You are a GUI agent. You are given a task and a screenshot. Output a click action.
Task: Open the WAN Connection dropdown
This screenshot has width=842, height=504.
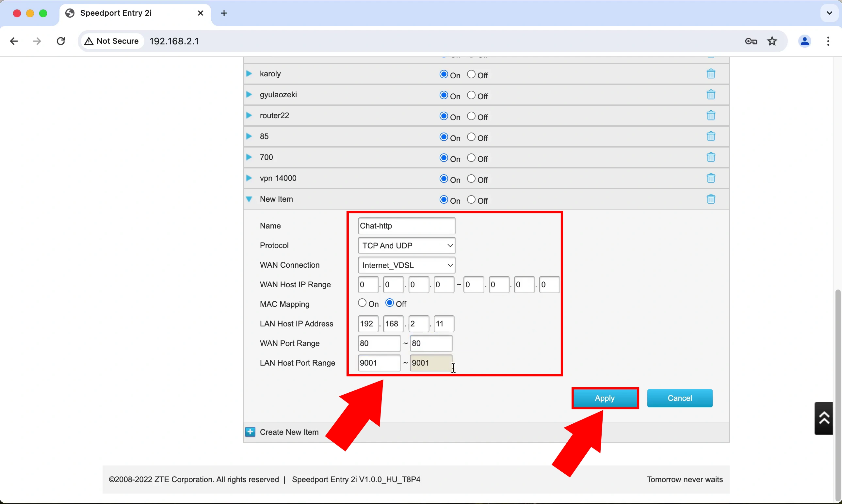tap(407, 265)
